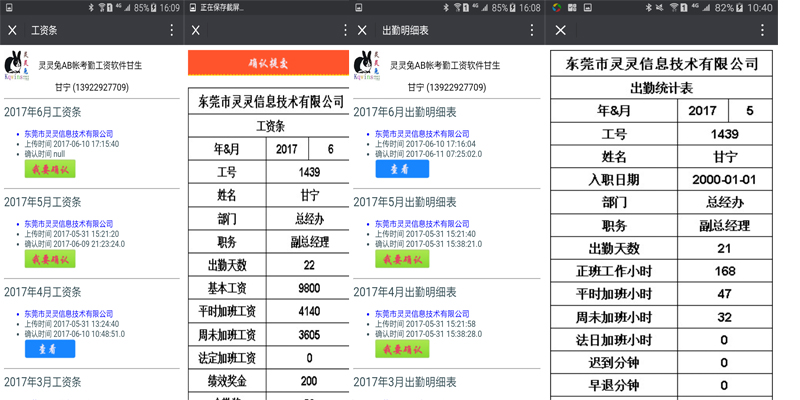Screen dimensions: 800x400
Task: Tap battery indicator 85% beside 16:08
Action: click(x=505, y=8)
